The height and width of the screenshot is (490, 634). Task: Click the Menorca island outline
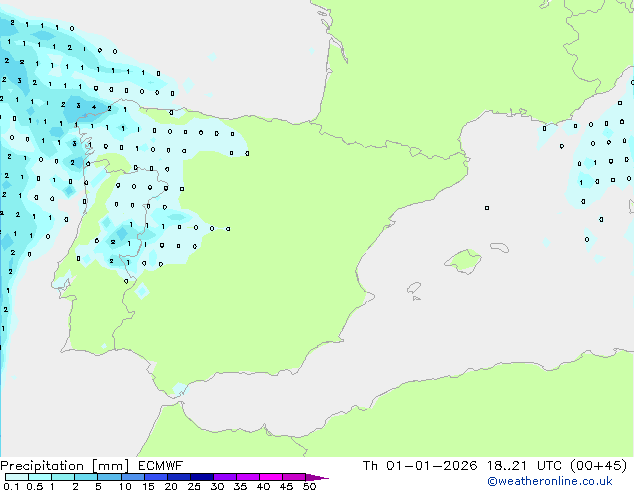click(499, 247)
